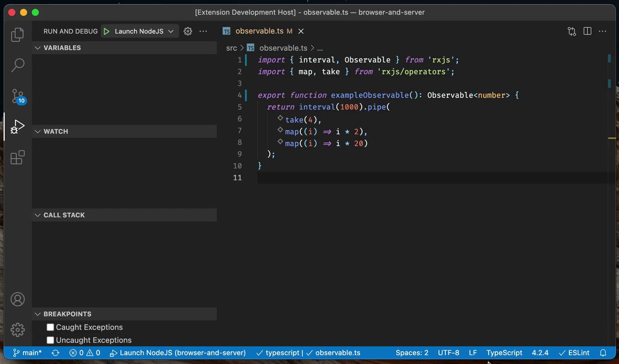The height and width of the screenshot is (364, 619).
Task: Open Source Control view with 10 badge
Action: pyautogui.click(x=18, y=96)
